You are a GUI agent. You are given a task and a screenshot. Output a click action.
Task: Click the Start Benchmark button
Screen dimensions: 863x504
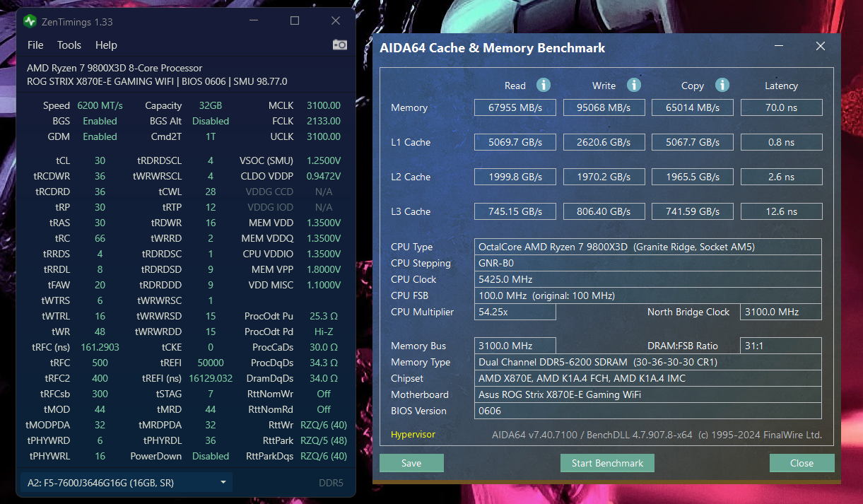(608, 463)
